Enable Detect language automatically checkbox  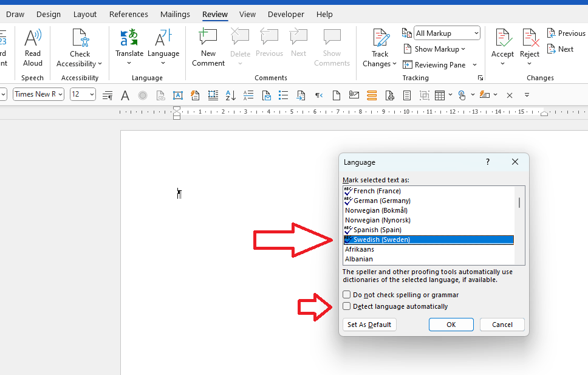346,306
